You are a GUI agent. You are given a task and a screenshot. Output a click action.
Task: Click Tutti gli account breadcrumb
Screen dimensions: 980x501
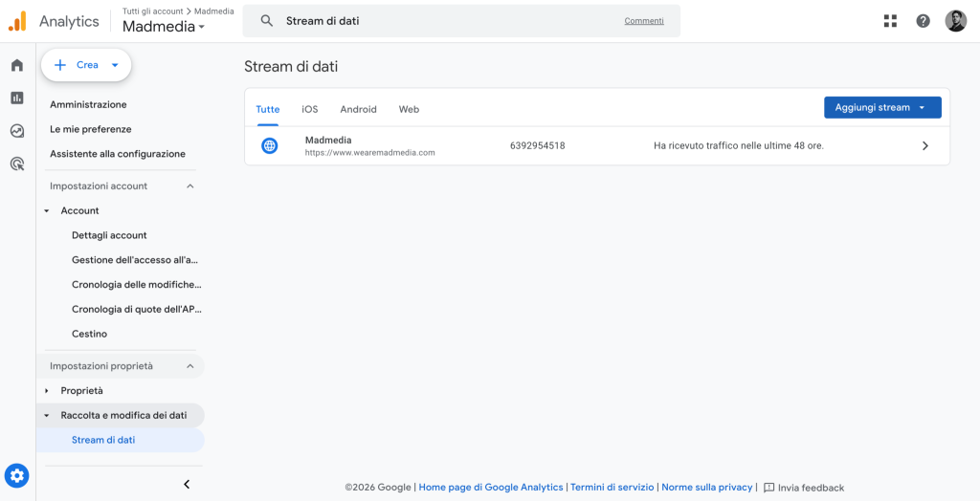click(x=153, y=11)
